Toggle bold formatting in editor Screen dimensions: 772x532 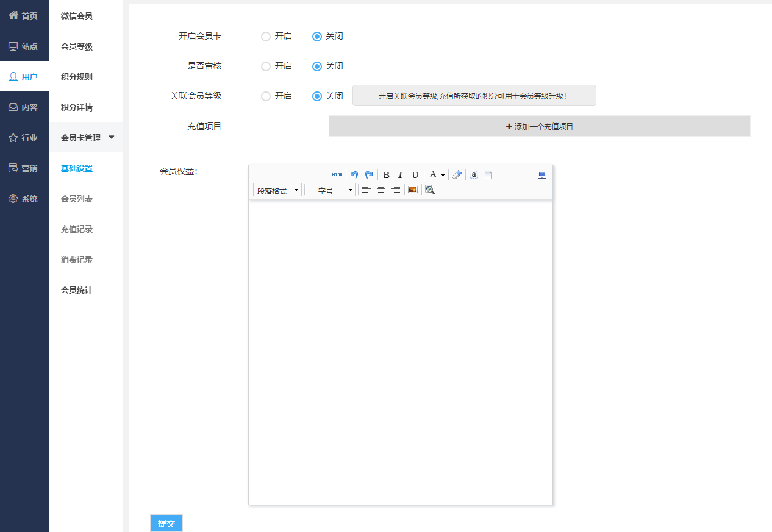(x=386, y=175)
